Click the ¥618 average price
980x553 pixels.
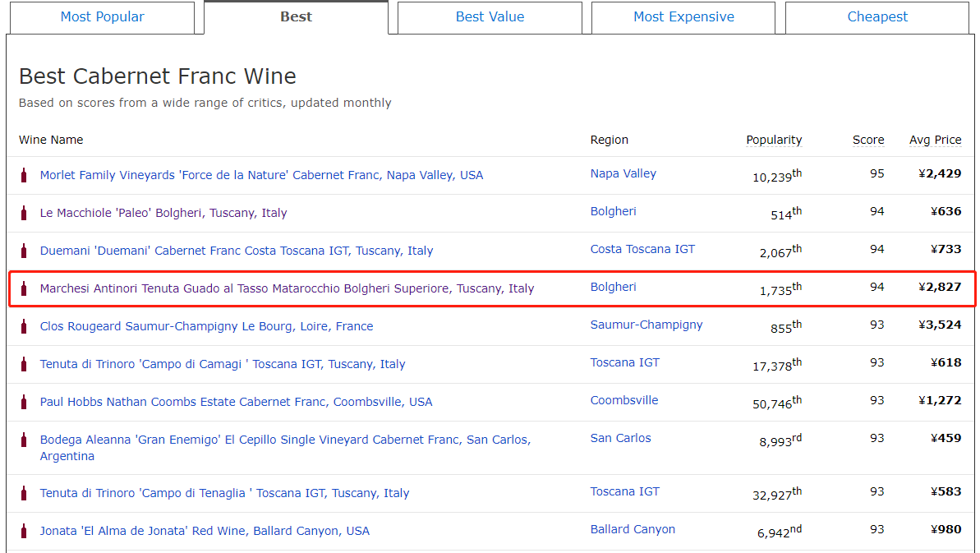click(x=945, y=362)
